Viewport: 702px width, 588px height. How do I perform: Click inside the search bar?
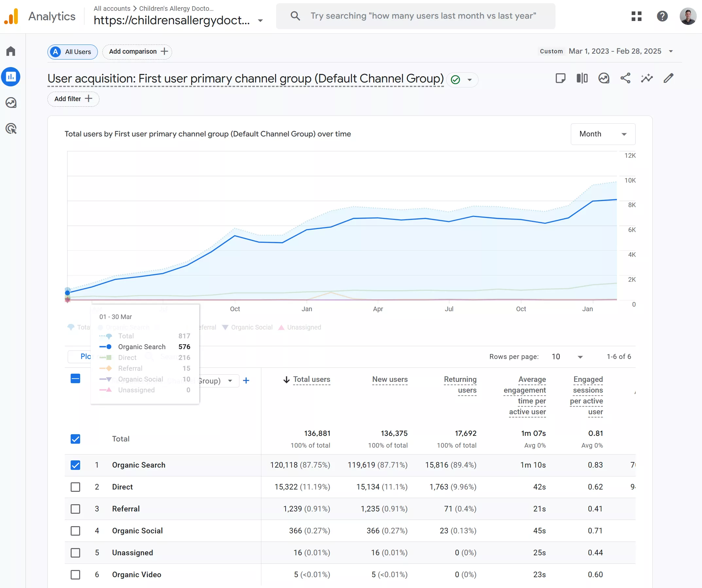414,16
